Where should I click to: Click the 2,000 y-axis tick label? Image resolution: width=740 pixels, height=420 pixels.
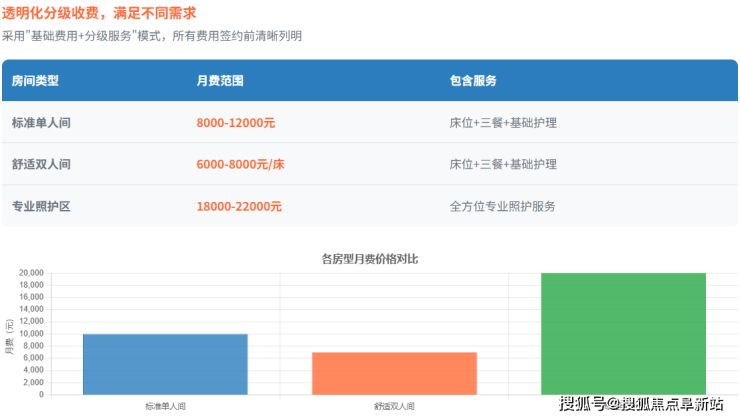tap(33, 382)
